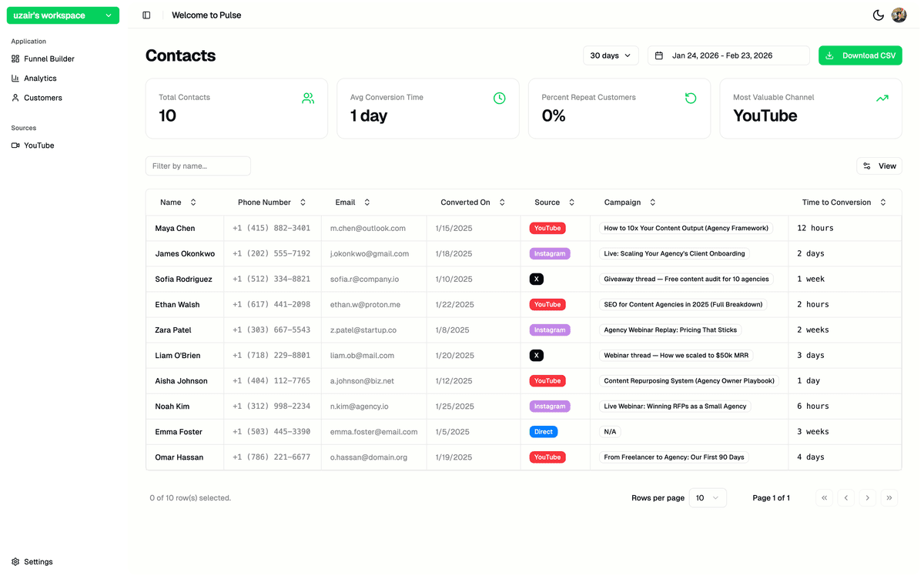Expand the 30 days range dropdown

click(611, 55)
